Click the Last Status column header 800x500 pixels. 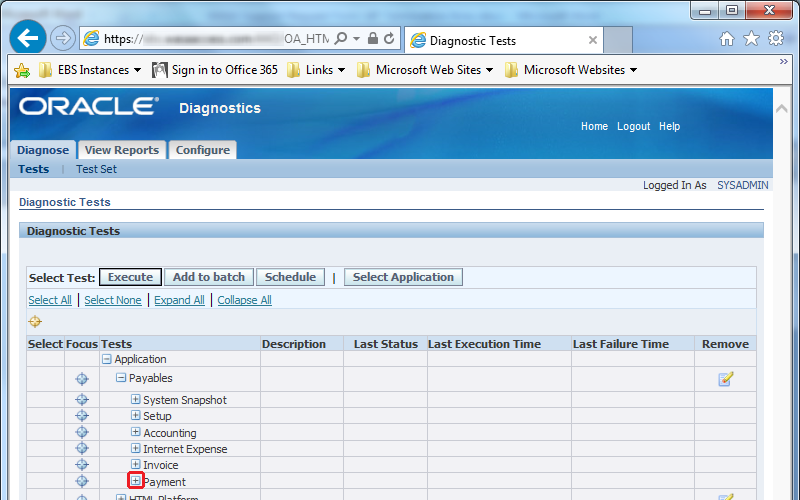(386, 344)
